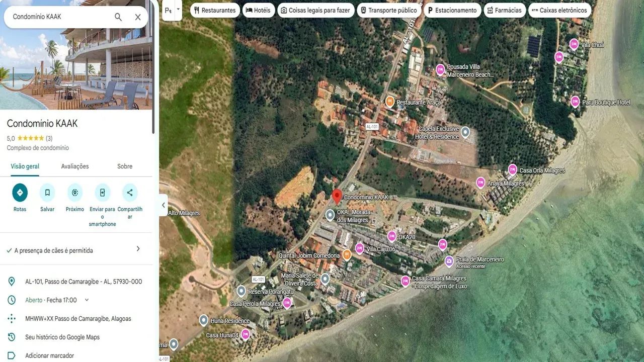Screen dimensions: 644x362
Task: Open the Avaliações tab
Action: (x=75, y=166)
